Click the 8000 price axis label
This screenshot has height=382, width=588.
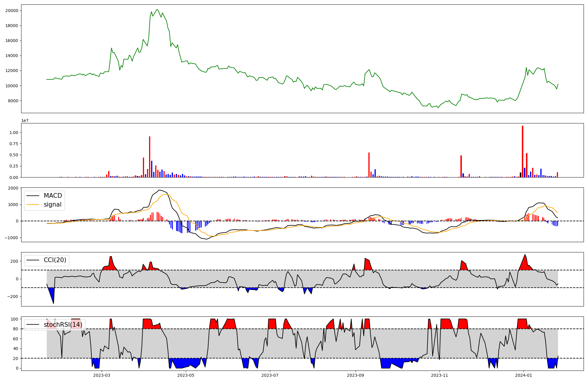pyautogui.click(x=13, y=101)
